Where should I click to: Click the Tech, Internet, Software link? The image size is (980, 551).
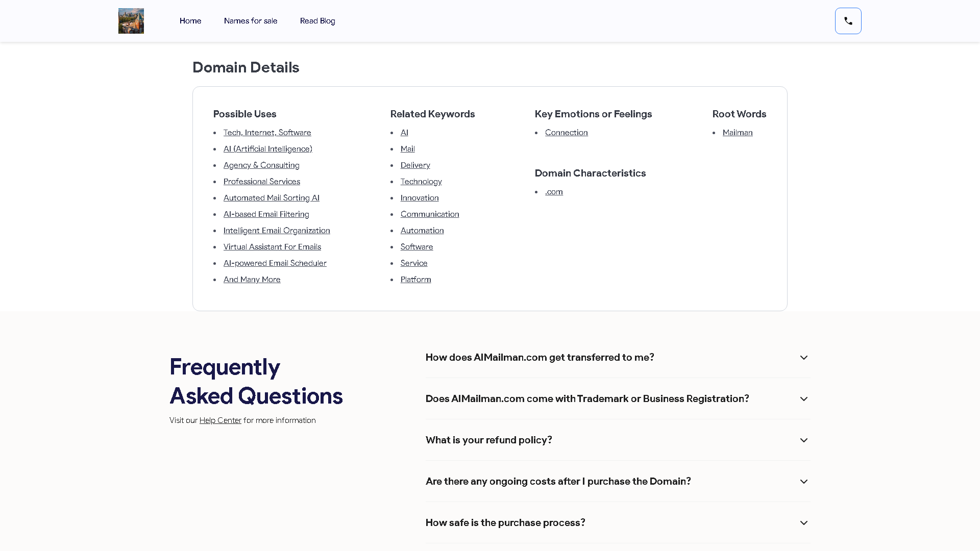(267, 133)
